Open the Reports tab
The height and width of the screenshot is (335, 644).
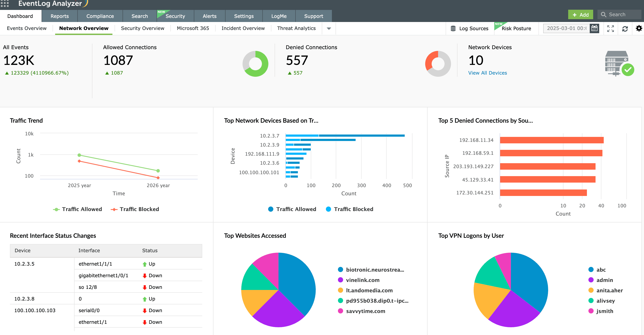tap(59, 16)
